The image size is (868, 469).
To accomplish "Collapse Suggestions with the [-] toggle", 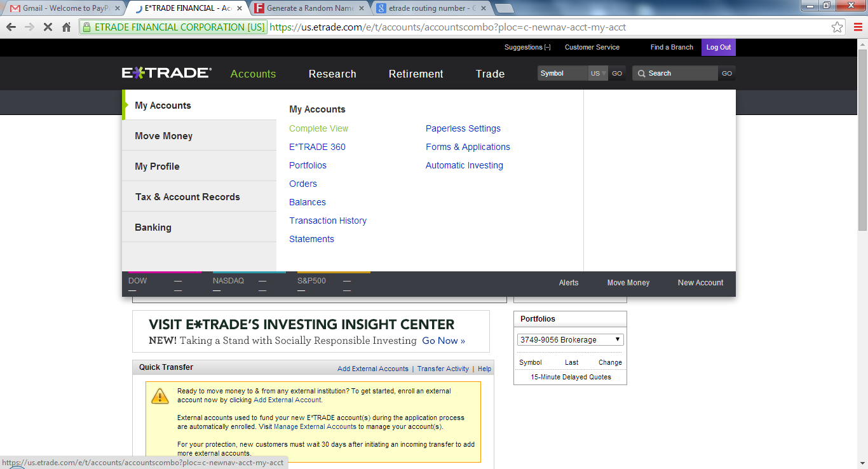I will click(547, 47).
